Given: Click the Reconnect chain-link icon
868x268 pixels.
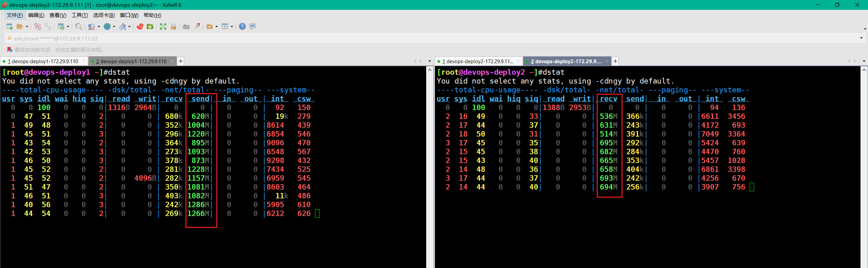Looking at the screenshot, I should click(48, 26).
